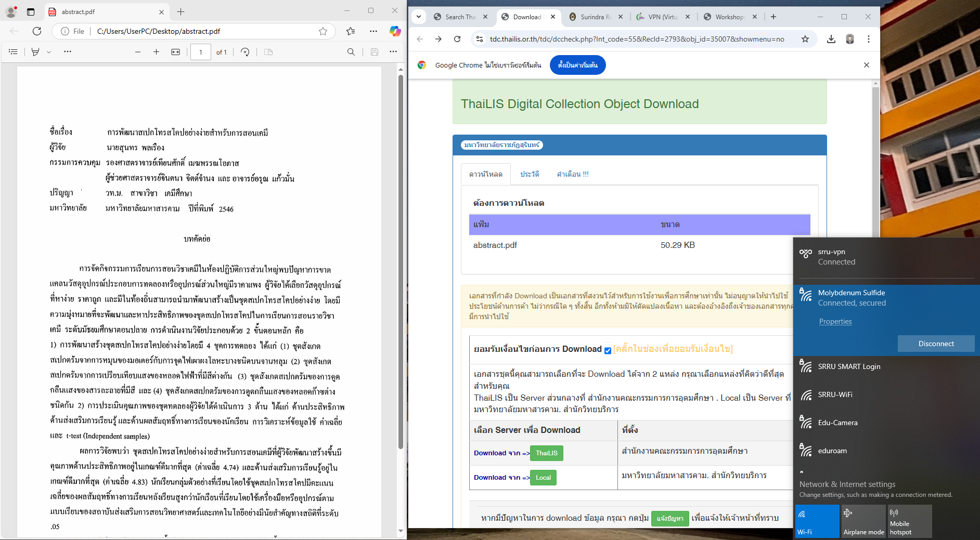Select SRRU SMART Login network
Viewport: 980px width, 540px height.
(887, 366)
